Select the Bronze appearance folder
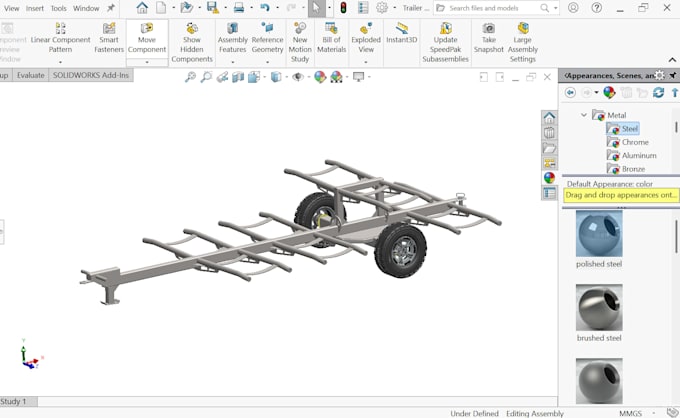 tap(626, 169)
